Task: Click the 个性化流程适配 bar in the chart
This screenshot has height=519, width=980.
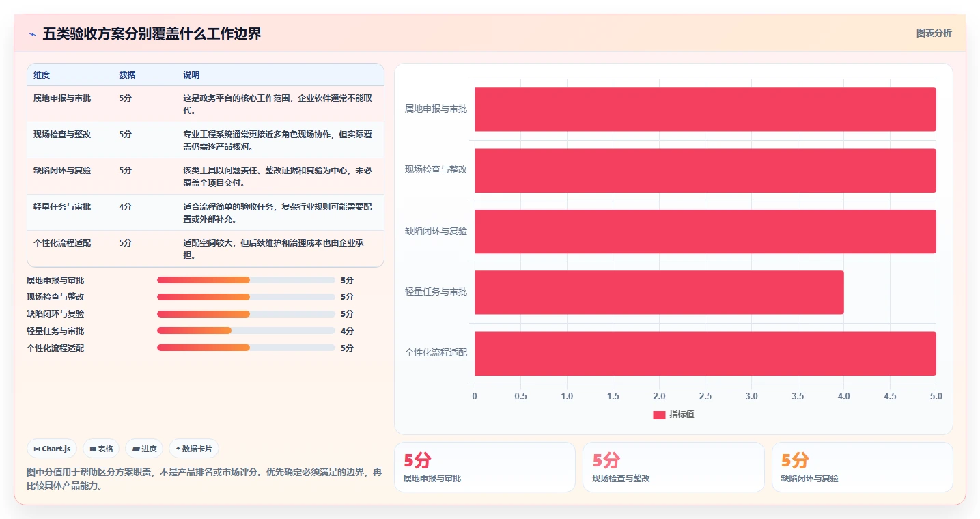Action: pos(705,353)
